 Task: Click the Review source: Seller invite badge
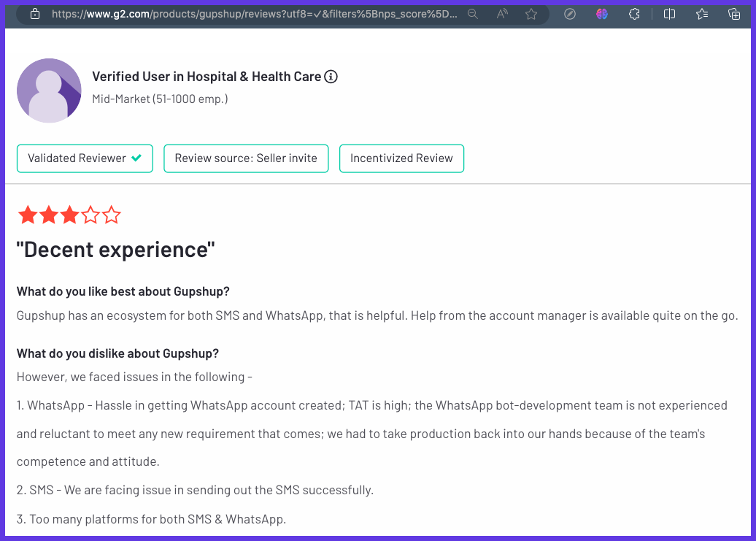pyautogui.click(x=246, y=158)
